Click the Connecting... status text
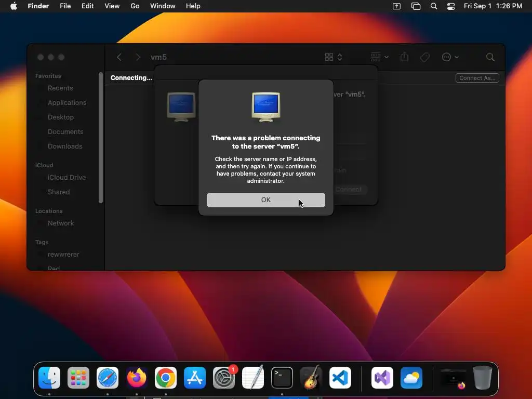This screenshot has width=532, height=399. tap(131, 78)
